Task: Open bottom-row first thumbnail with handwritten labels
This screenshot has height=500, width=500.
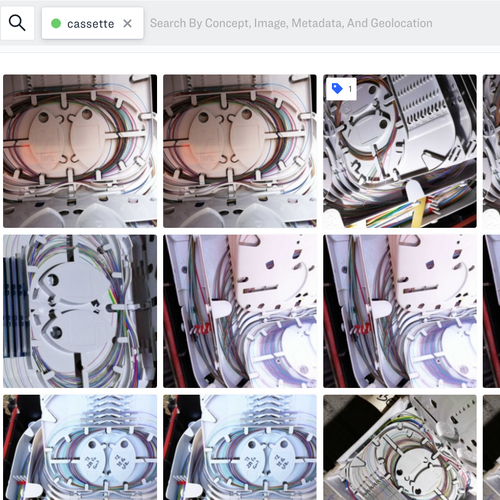Action: click(x=80, y=447)
